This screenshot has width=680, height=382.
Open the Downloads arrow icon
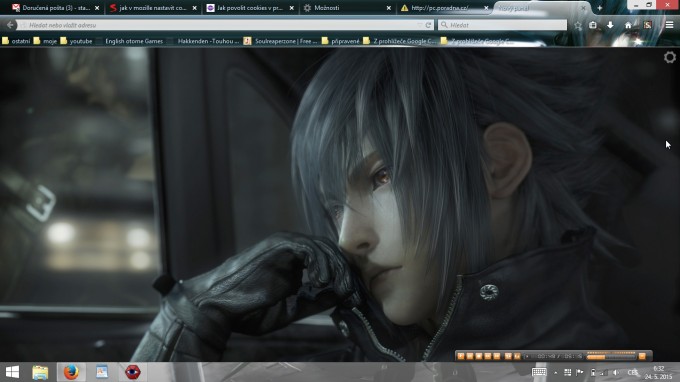[610, 25]
